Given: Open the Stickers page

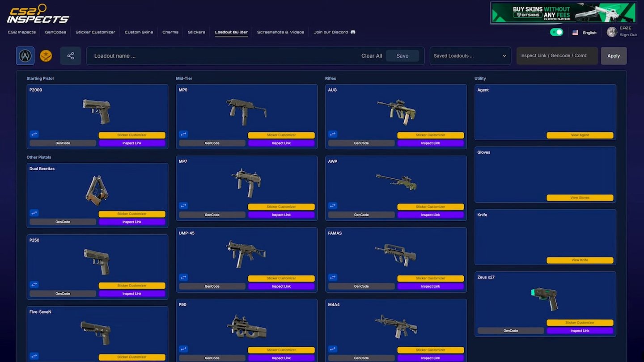Looking at the screenshot, I should pos(196,32).
